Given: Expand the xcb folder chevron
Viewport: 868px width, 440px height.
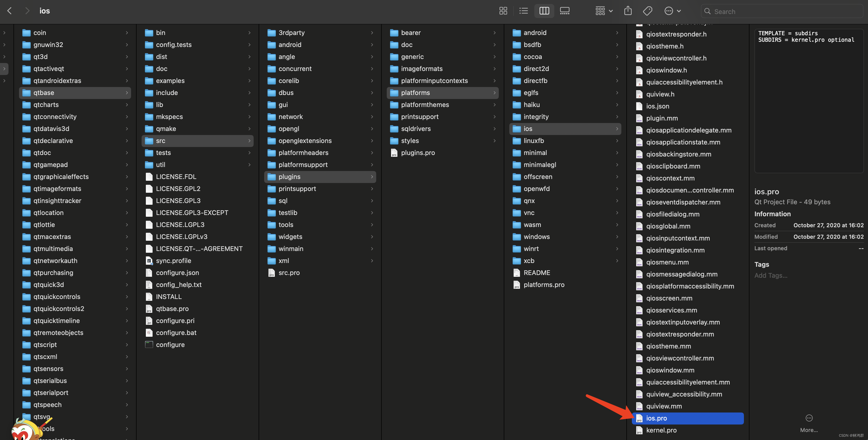Looking at the screenshot, I should point(617,260).
